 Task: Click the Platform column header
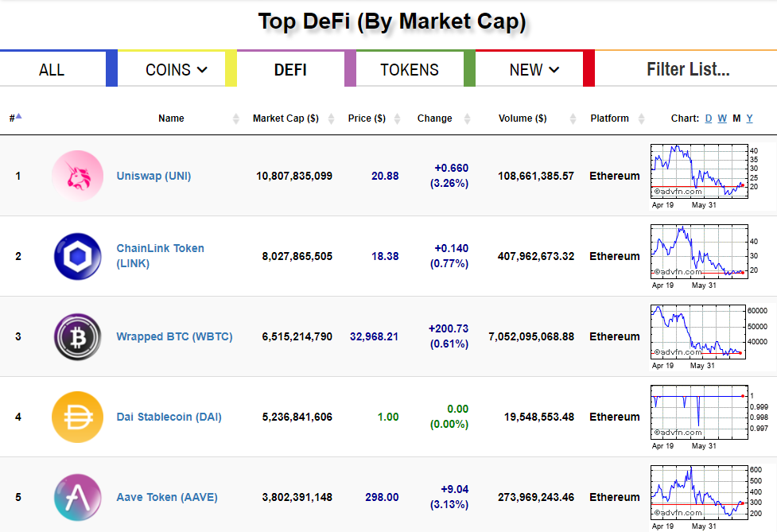point(609,118)
